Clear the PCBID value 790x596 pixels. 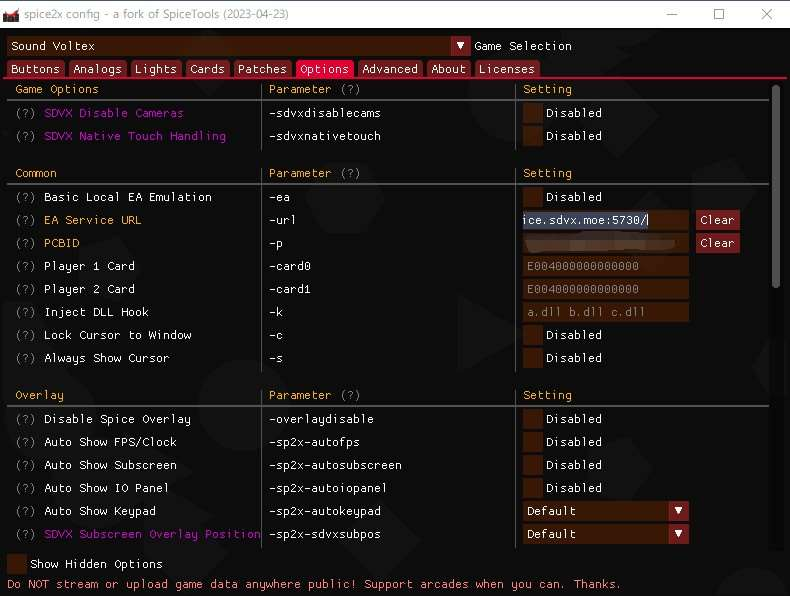[x=717, y=243]
